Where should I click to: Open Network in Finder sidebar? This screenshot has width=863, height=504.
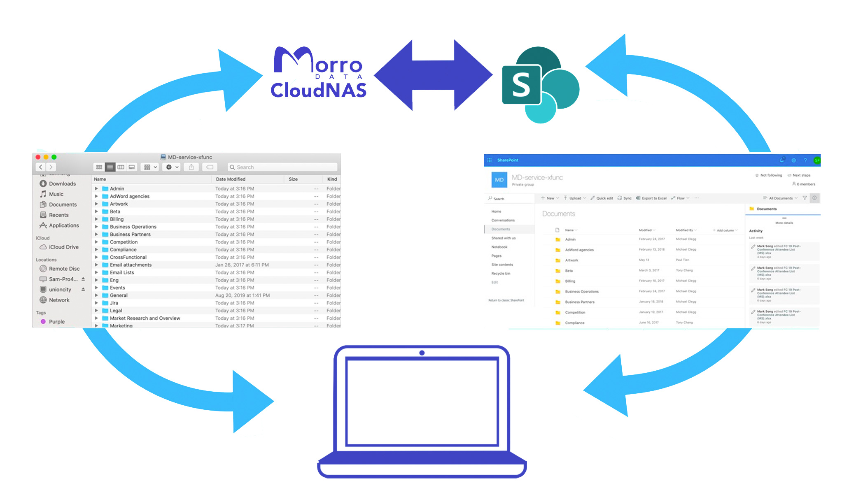(54, 300)
